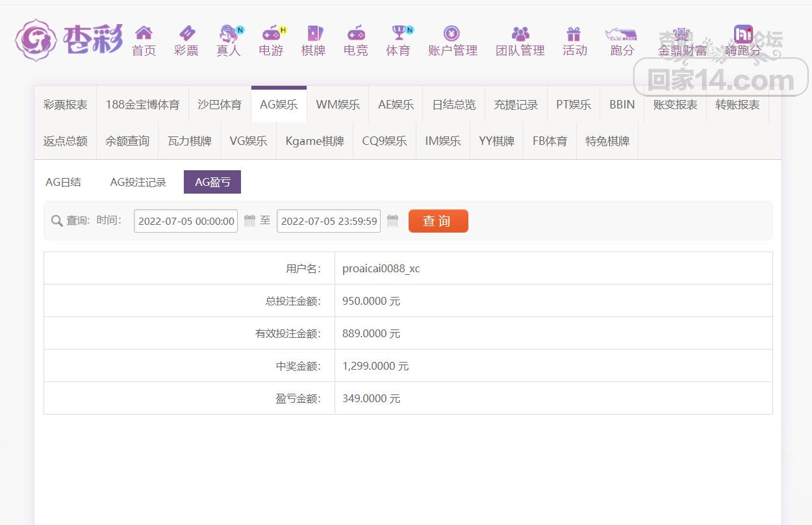
Task: Open end date calendar picker icon
Action: click(392, 221)
